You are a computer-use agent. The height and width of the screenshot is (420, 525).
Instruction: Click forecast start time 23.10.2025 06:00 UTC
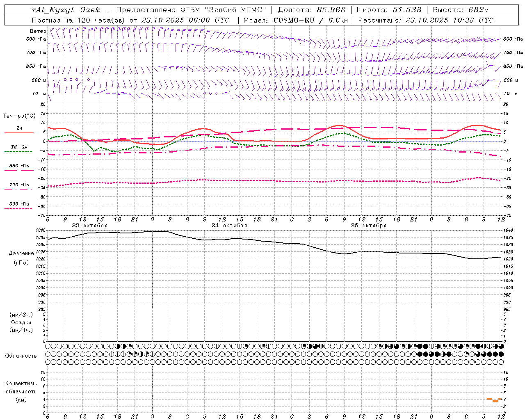click(x=185, y=20)
